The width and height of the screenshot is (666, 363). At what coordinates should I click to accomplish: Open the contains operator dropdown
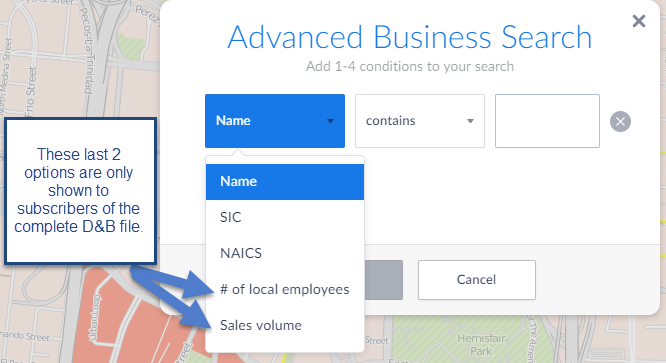click(x=420, y=121)
